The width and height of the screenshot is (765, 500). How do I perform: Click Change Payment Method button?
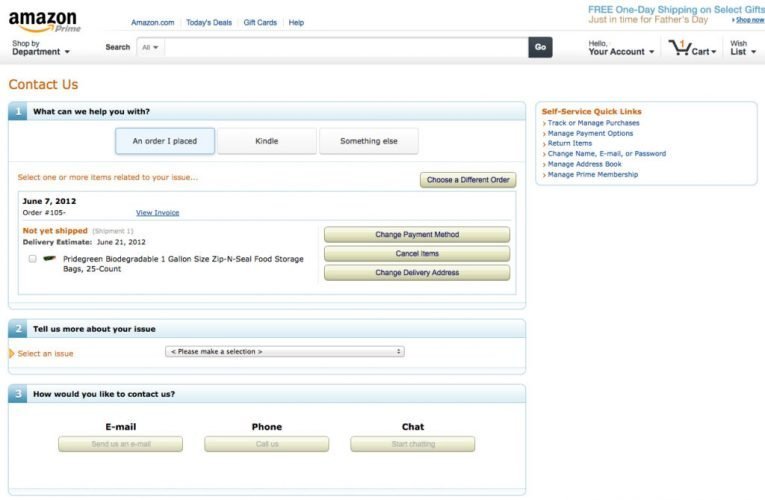(x=417, y=235)
